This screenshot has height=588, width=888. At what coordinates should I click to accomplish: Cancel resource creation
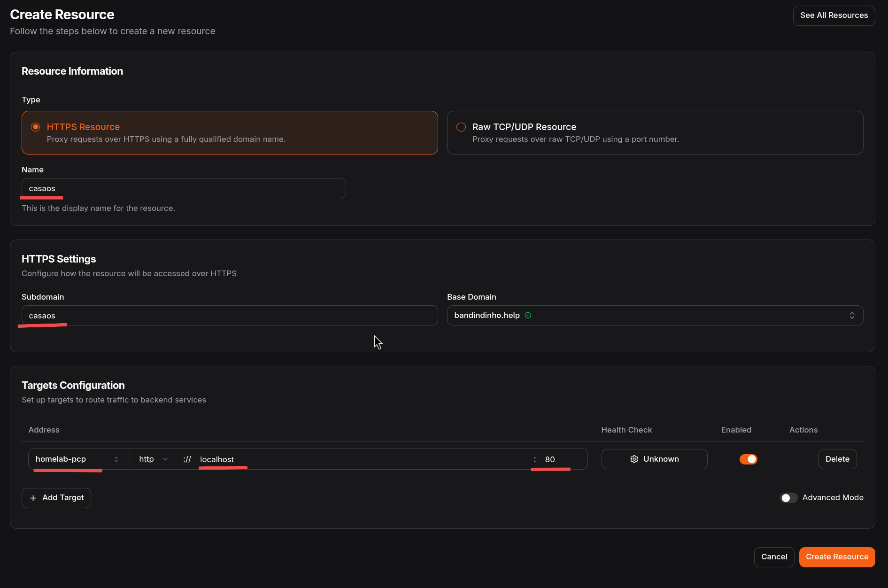click(774, 557)
